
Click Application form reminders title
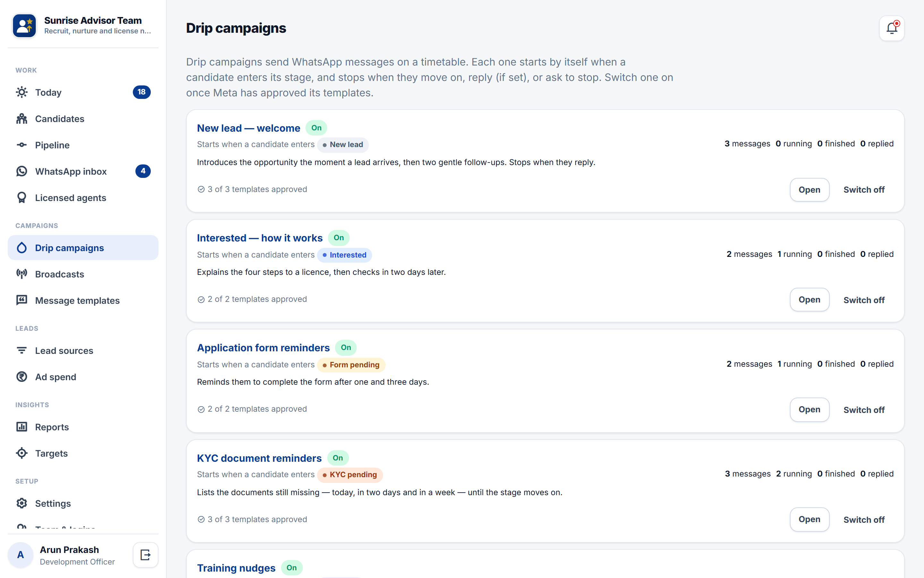coord(263,347)
